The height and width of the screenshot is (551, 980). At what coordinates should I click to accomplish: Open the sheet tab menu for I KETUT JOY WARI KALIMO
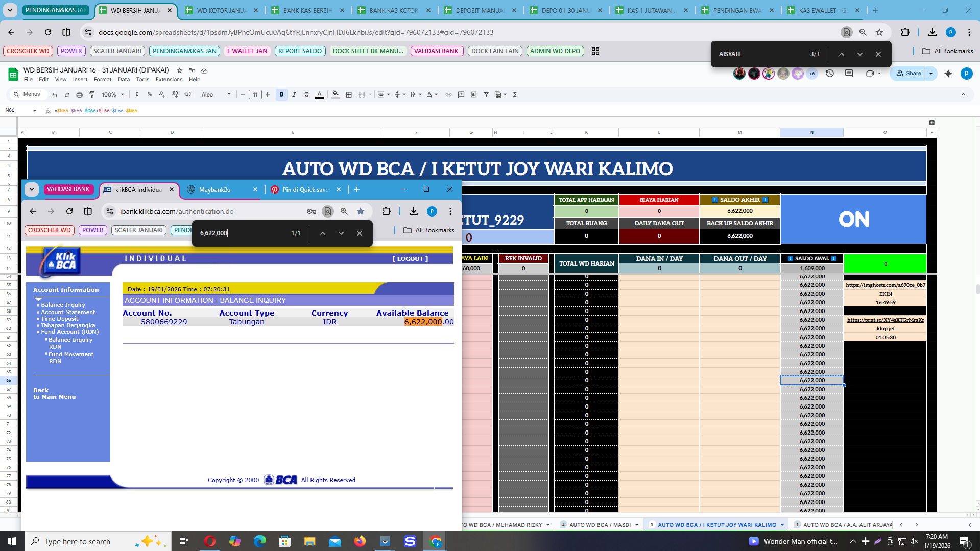(782, 525)
